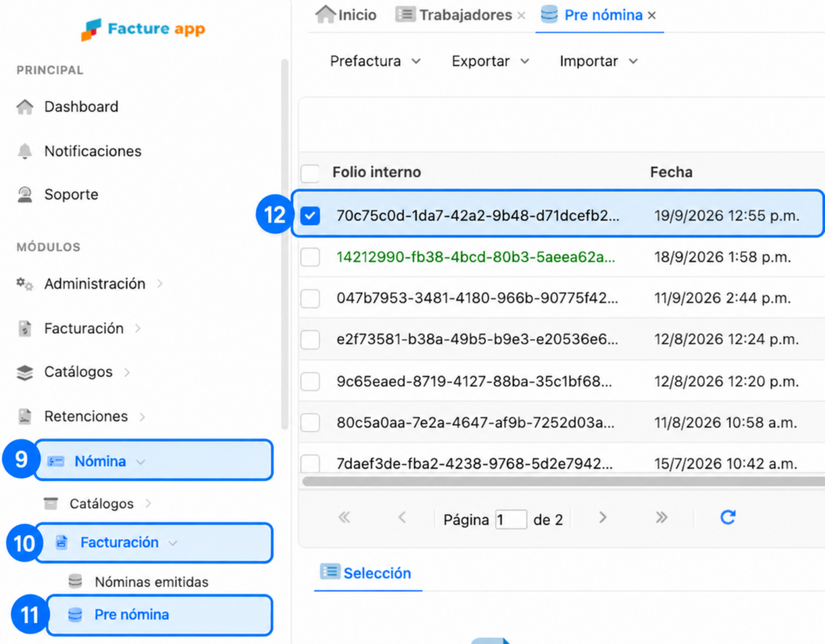Open the Exportar dropdown menu

click(491, 61)
